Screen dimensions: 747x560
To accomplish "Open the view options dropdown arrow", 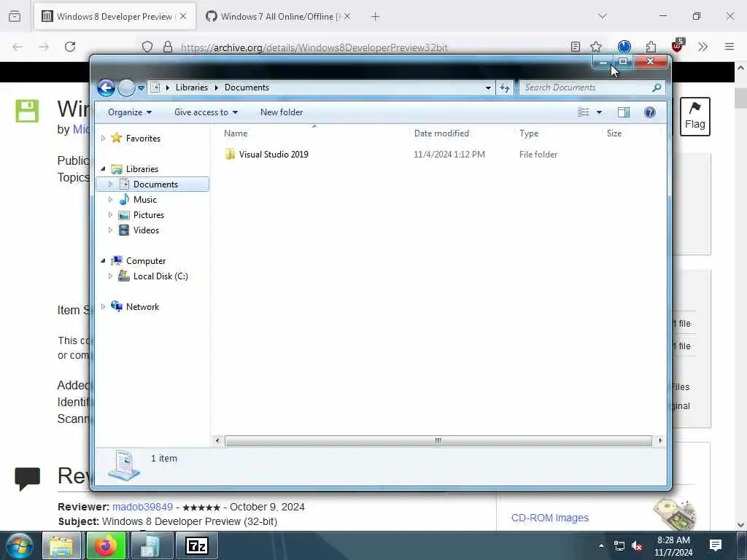I will [600, 112].
